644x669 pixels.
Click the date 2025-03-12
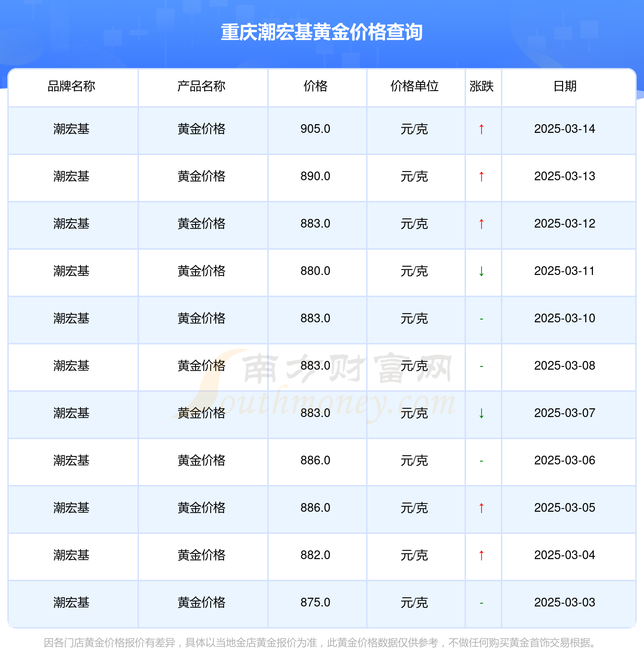tap(565, 223)
